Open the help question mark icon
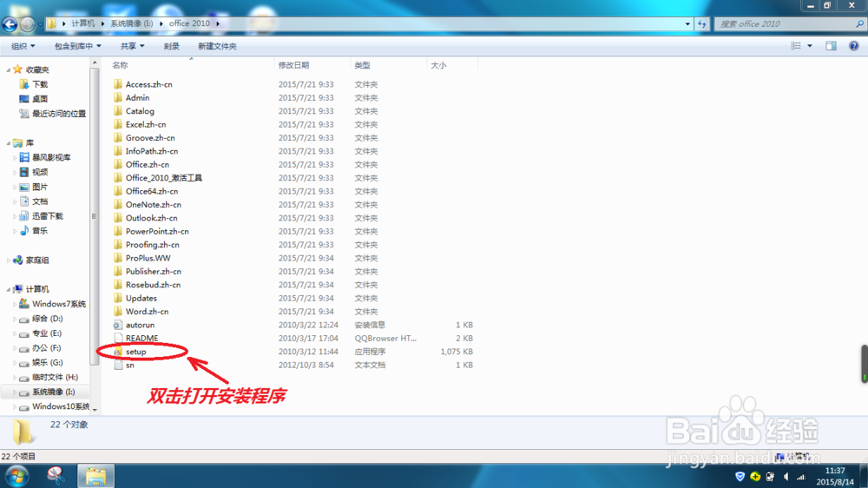 (x=853, y=46)
